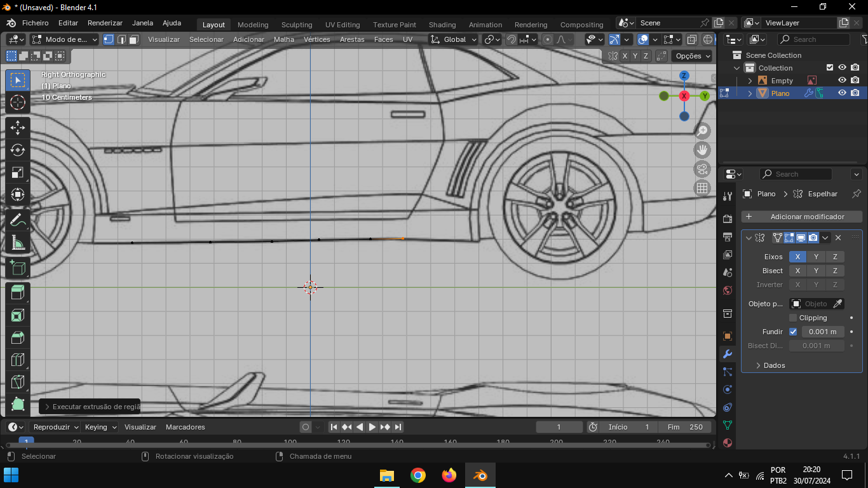This screenshot has height=488, width=868.
Task: Toggle the Eixos Z mirror axis
Action: [x=836, y=257]
